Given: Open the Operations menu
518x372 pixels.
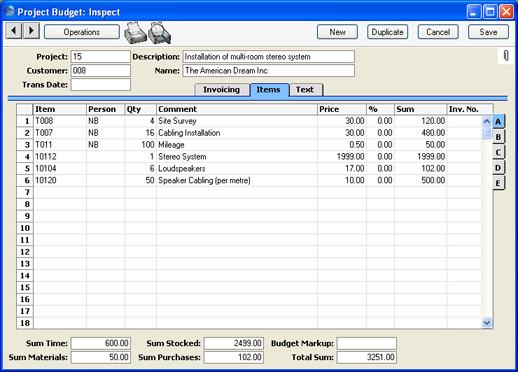Looking at the screenshot, I should click(82, 32).
